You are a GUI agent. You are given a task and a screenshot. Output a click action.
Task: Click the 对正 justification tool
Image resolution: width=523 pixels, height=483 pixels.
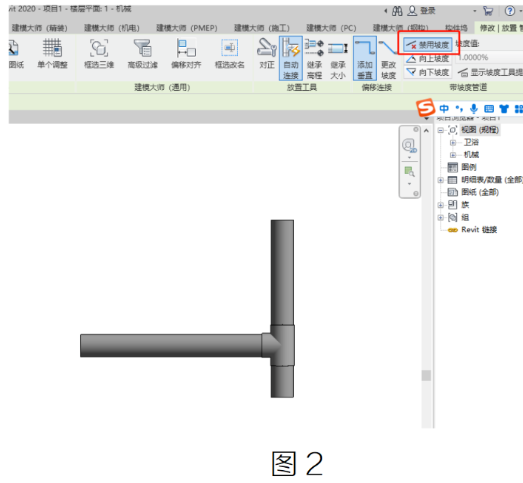click(267, 54)
